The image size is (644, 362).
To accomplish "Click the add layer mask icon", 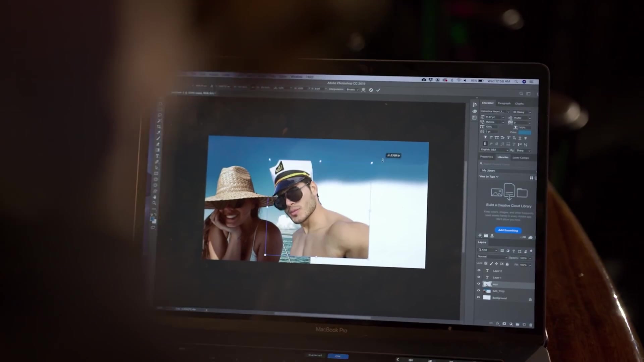I will 504,324.
